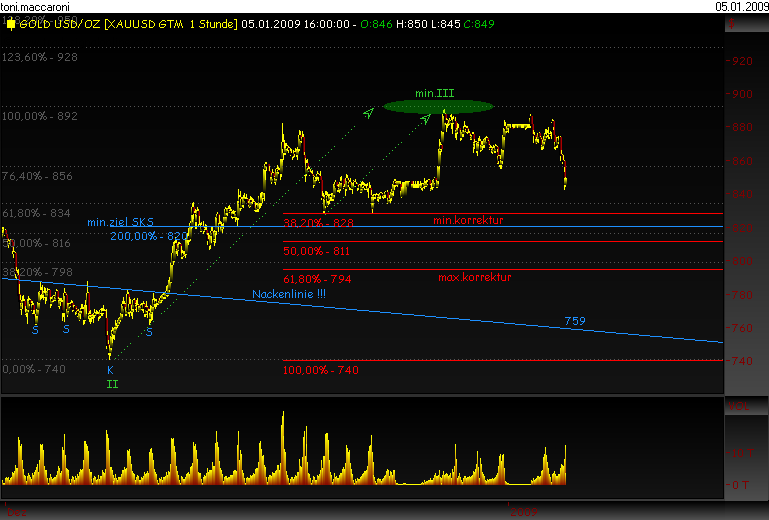Screen dimensions: 769x520
Task: Select the red 100,00% - 740 level label
Action: [x=321, y=370]
